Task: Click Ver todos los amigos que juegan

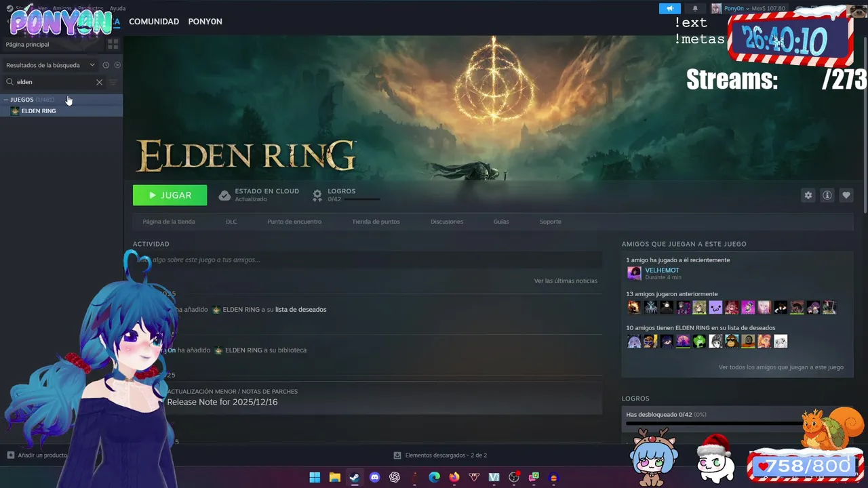Action: (781, 367)
